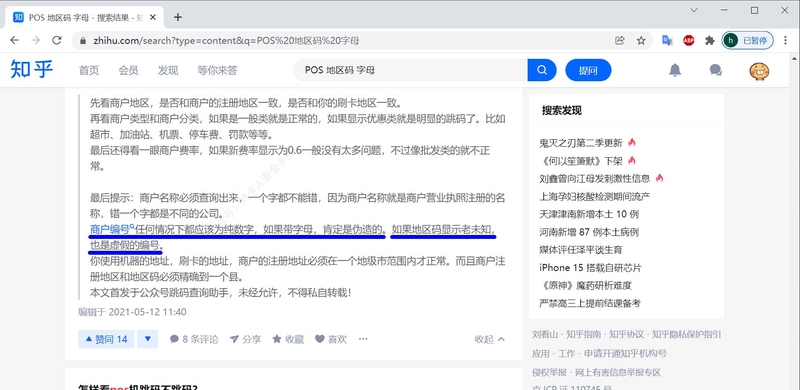Open 8 条评论 comments
Image resolution: width=800 pixels, height=390 pixels.
(x=194, y=339)
